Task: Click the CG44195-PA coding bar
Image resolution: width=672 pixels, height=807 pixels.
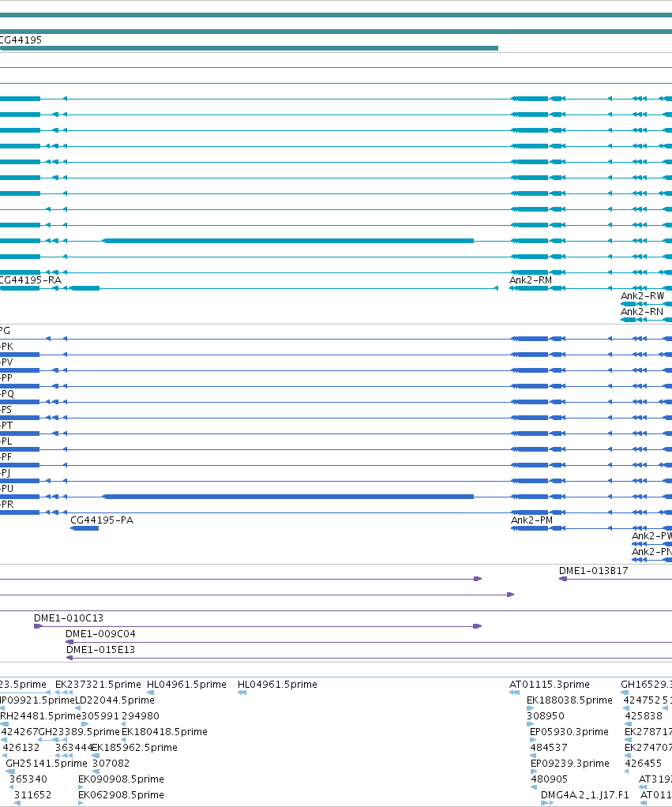Action: coord(84,528)
